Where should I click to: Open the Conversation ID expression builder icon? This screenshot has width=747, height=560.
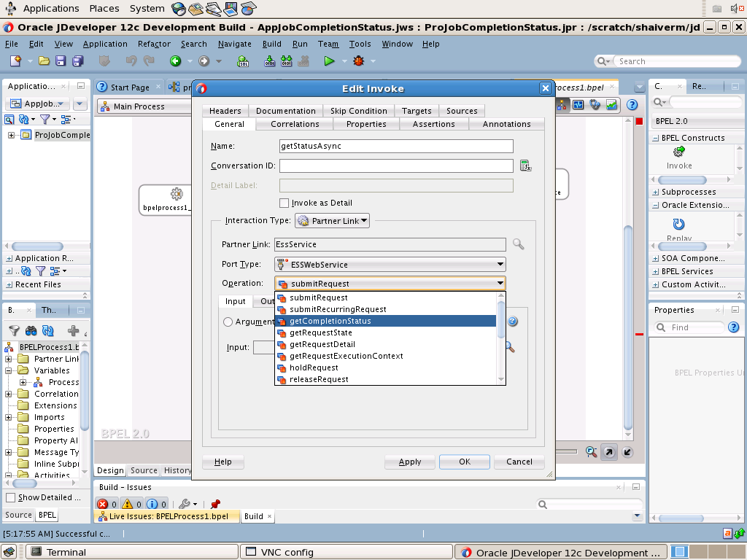tap(525, 166)
